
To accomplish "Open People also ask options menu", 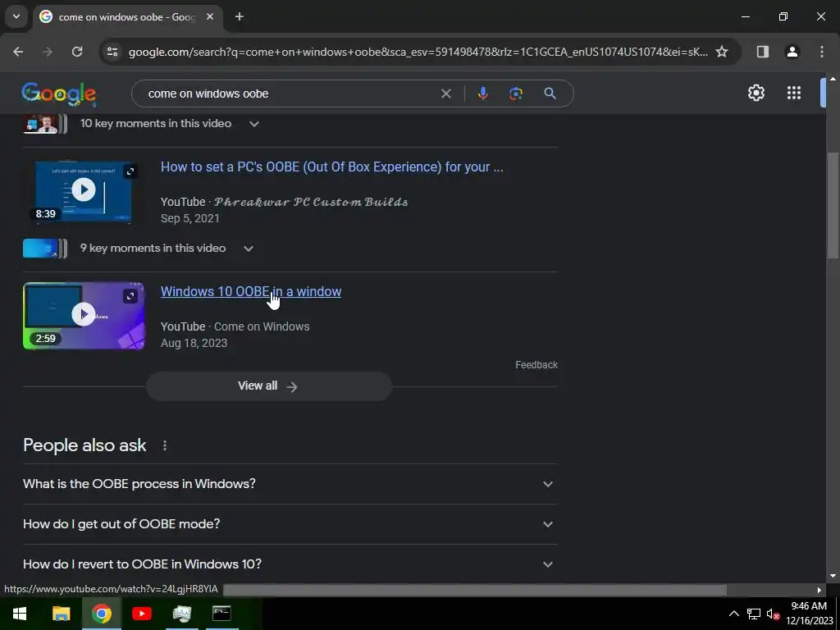I will [x=165, y=445].
